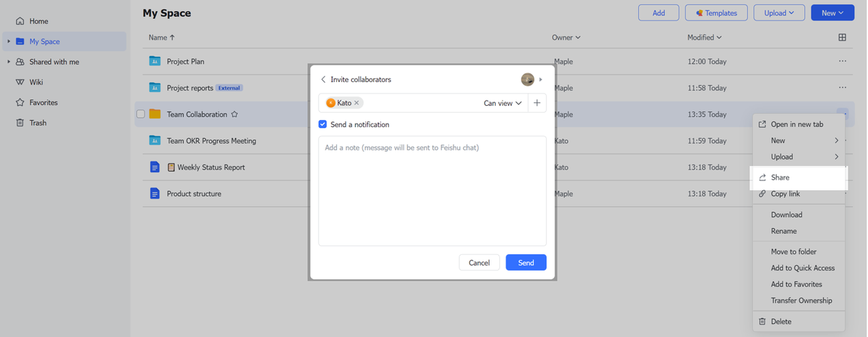868x337 pixels.
Task: Click the back arrow in Invite collaborators
Action: coord(323,79)
